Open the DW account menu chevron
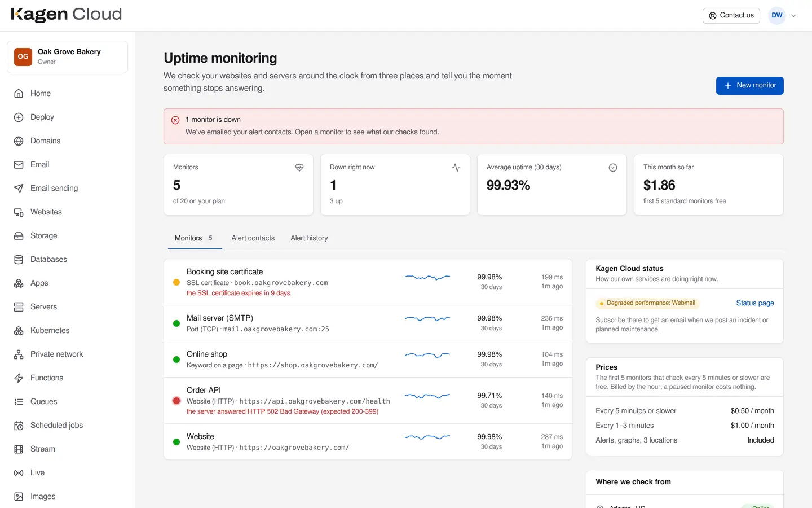 coord(793,16)
